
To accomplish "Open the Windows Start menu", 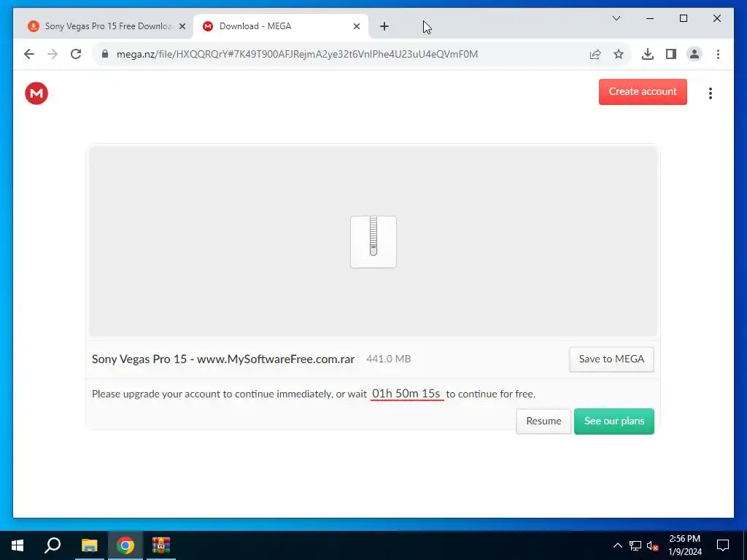I will pyautogui.click(x=18, y=545).
